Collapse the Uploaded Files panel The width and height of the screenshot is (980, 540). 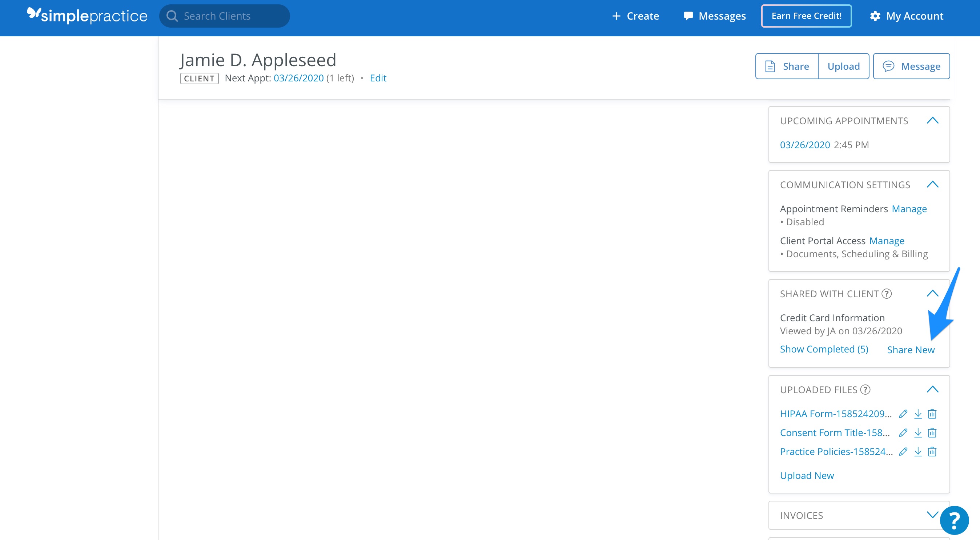[932, 390]
